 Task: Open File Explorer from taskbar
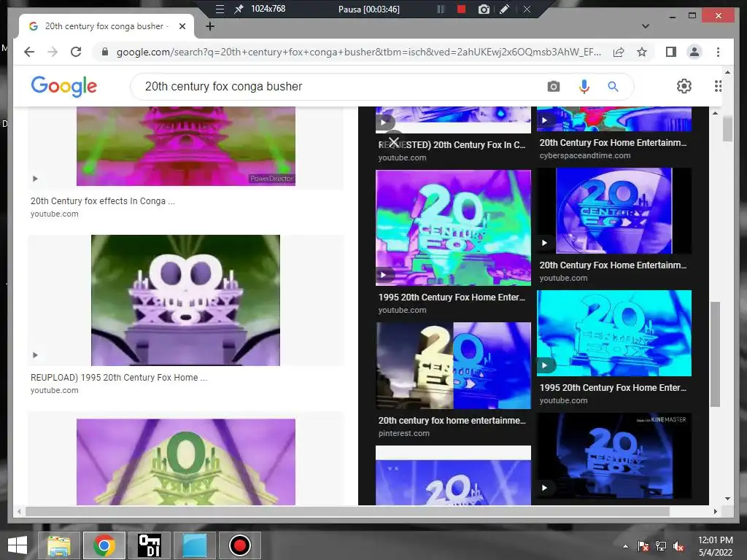click(x=59, y=545)
